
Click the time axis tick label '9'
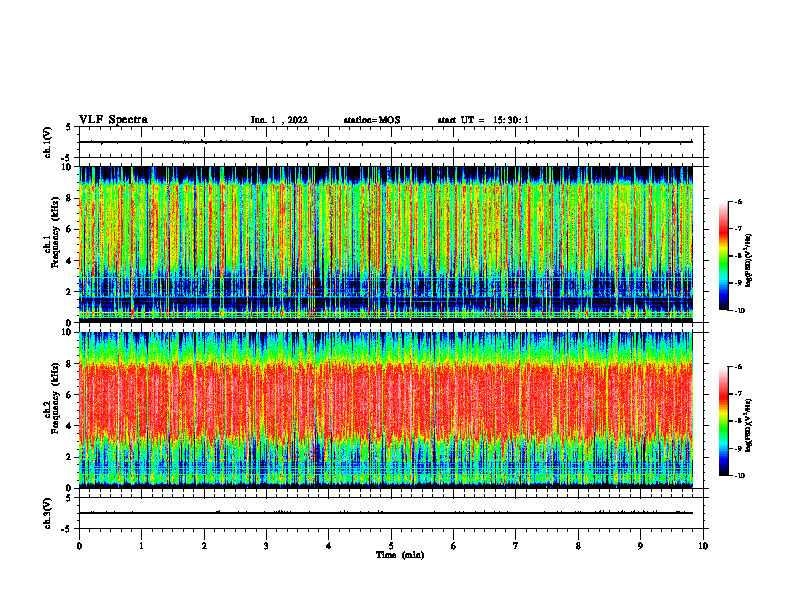[640, 546]
